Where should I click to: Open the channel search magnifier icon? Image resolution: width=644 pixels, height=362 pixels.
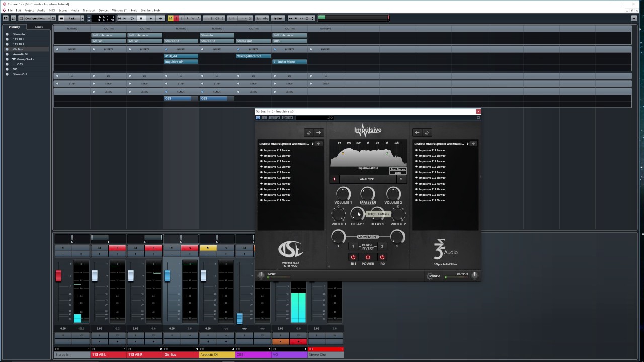coord(13,18)
